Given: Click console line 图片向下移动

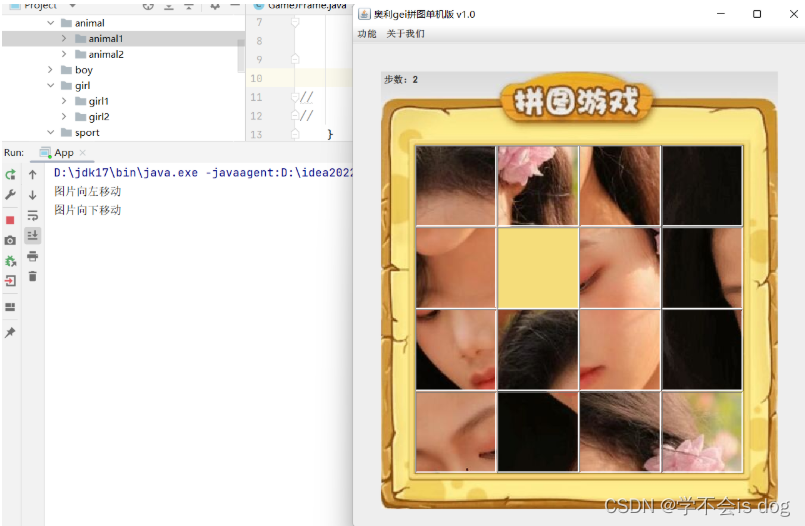Looking at the screenshot, I should [x=88, y=210].
